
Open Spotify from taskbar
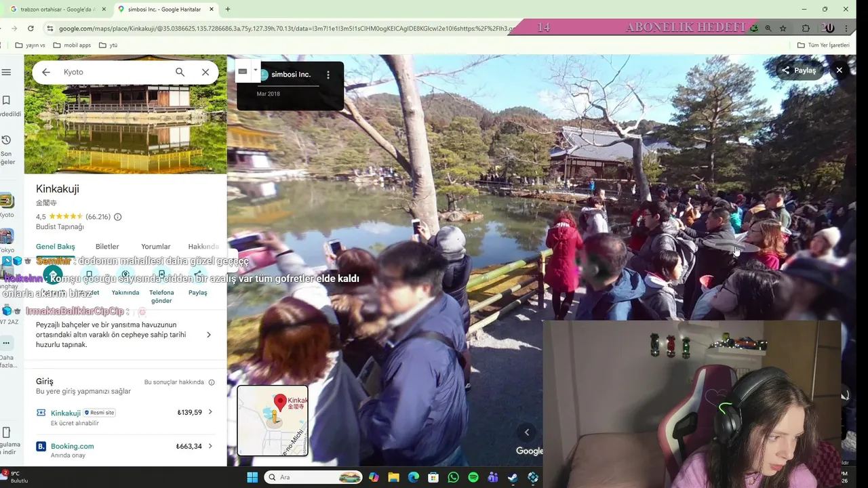[x=473, y=477]
